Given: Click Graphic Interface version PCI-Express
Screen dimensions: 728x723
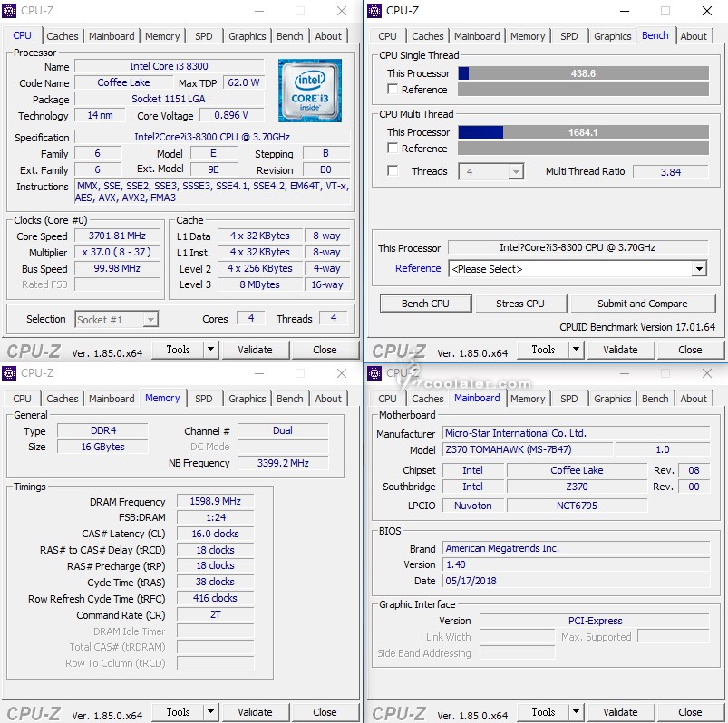Looking at the screenshot, I should point(595,621).
